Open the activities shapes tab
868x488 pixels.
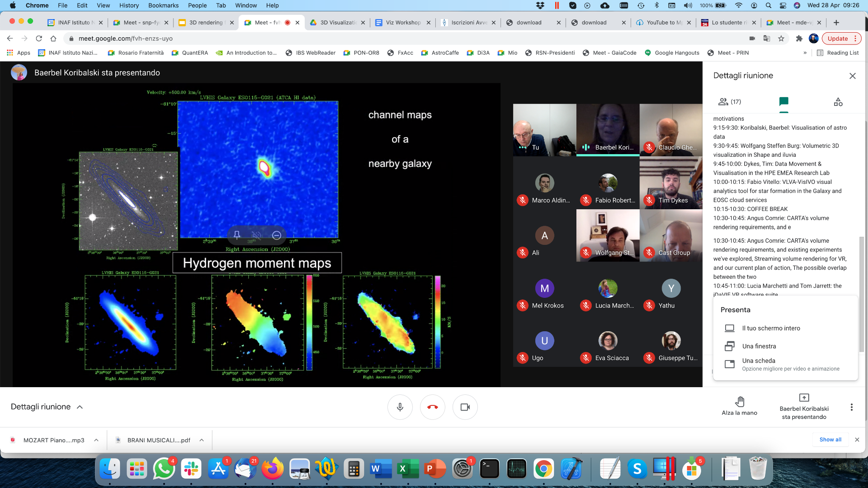tap(838, 102)
